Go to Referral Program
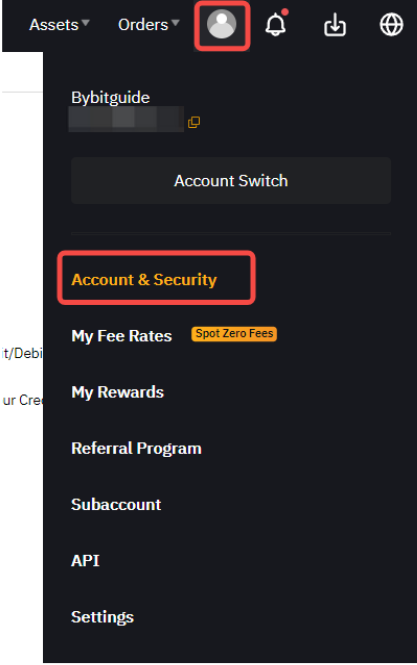417x665 pixels. [136, 448]
